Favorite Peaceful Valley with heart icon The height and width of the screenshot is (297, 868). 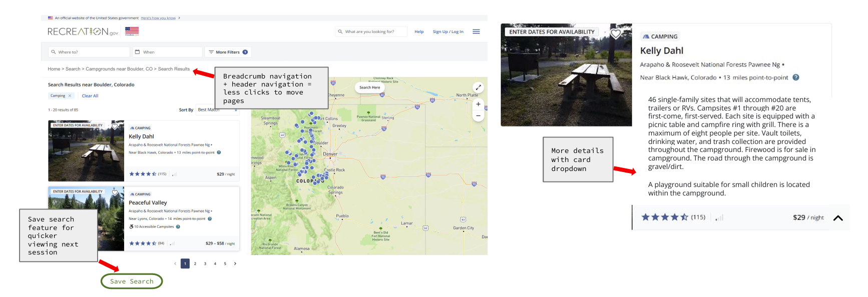(115, 192)
